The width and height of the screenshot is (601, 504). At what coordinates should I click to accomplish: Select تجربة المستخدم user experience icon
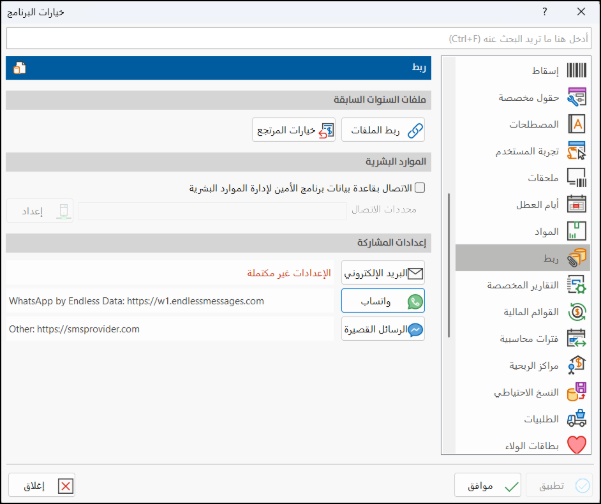(x=576, y=151)
